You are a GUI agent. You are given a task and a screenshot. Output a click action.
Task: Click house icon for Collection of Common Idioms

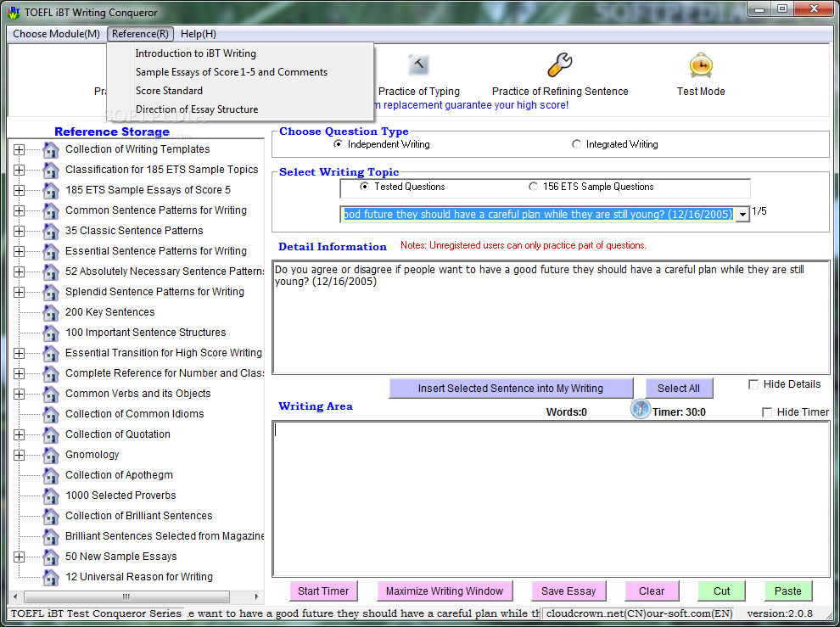[x=51, y=414]
